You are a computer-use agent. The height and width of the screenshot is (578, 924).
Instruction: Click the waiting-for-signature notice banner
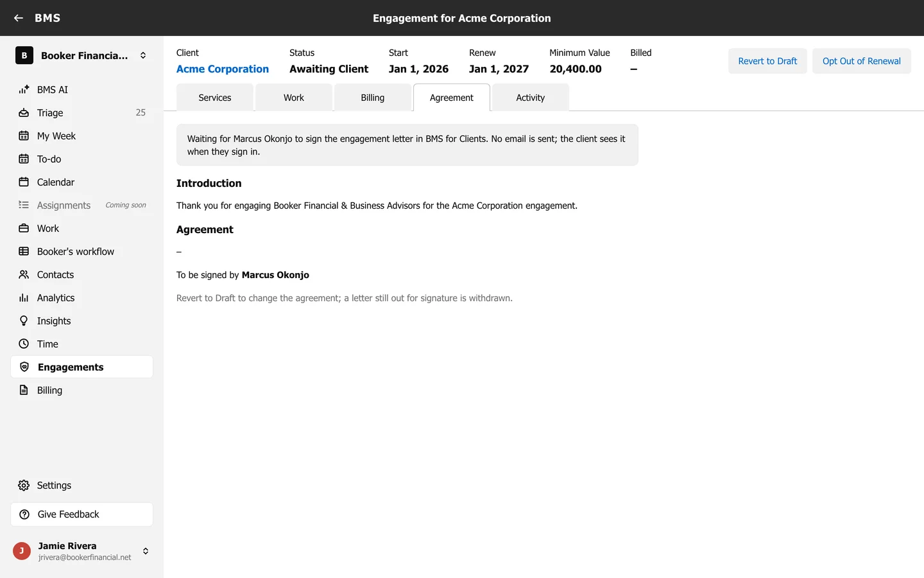point(407,145)
